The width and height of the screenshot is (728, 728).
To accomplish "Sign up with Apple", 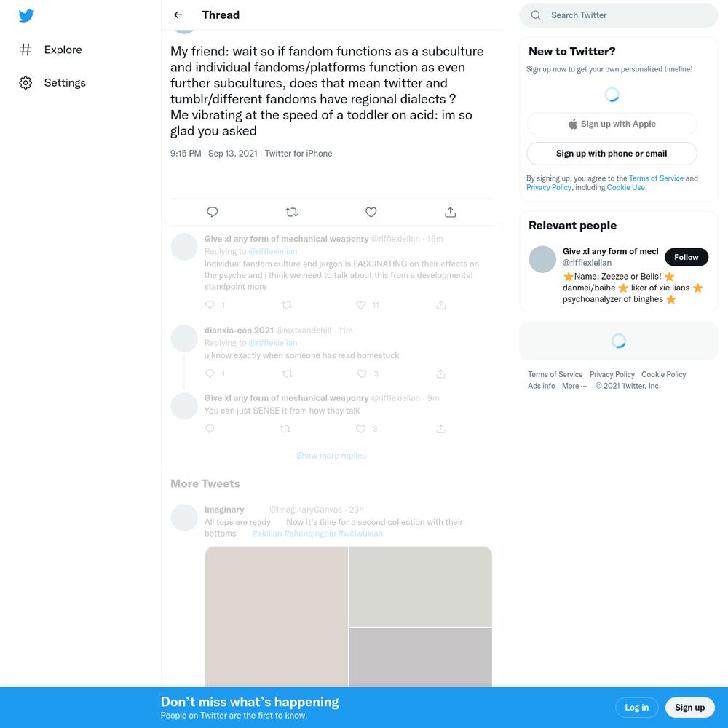I will (x=612, y=124).
